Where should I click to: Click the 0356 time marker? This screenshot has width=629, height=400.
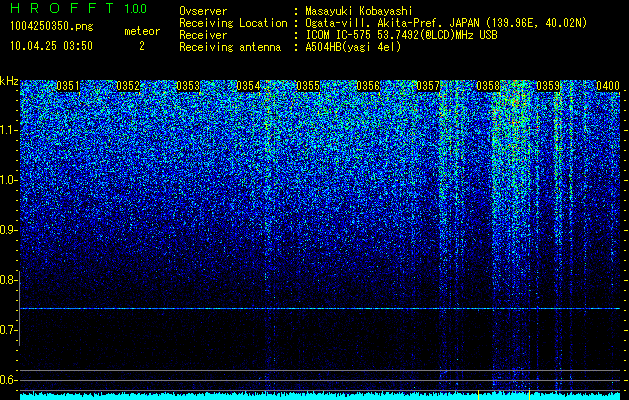pyautogui.click(x=368, y=86)
